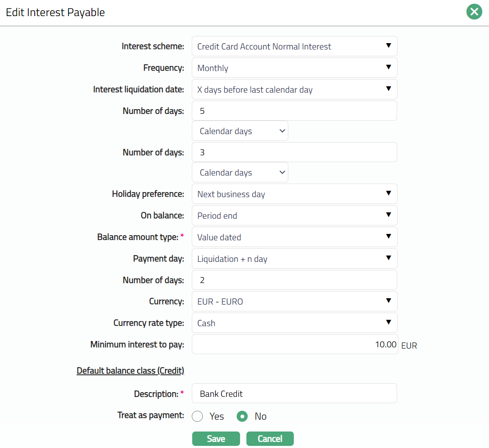Open the Payment day dropdown

[294, 259]
